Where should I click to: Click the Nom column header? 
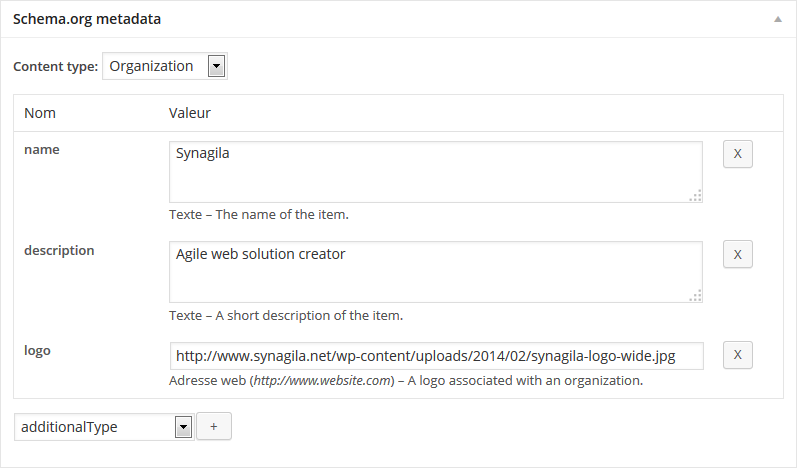pos(40,113)
